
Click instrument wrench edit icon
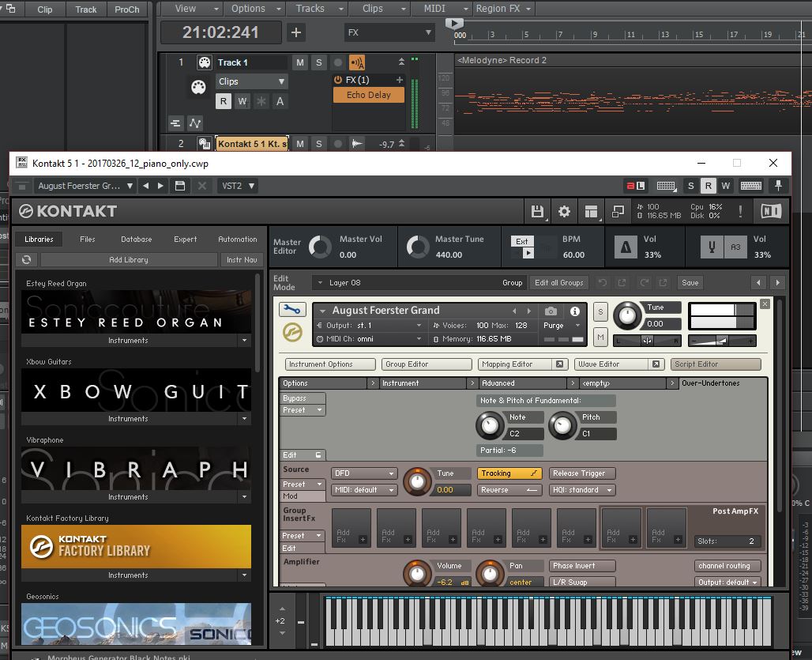tap(292, 309)
